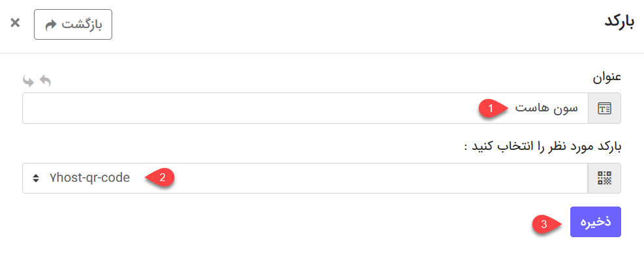Click the undo arrow above the title field
Viewport: 644px width, 258px height.
(45, 81)
